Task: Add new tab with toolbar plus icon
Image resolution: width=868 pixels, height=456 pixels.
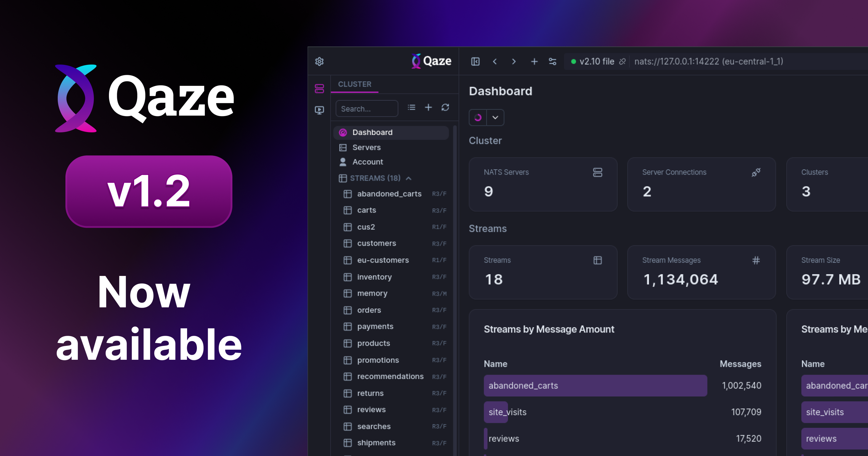Action: [534, 61]
